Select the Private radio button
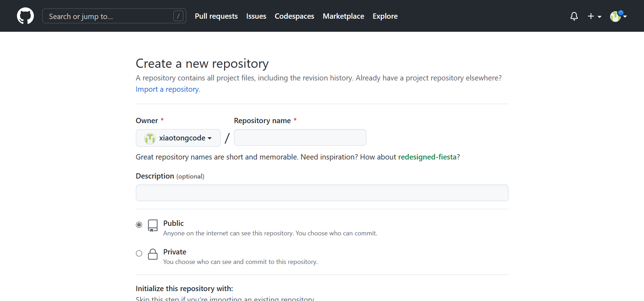This screenshot has height=301, width=644. pos(139,253)
